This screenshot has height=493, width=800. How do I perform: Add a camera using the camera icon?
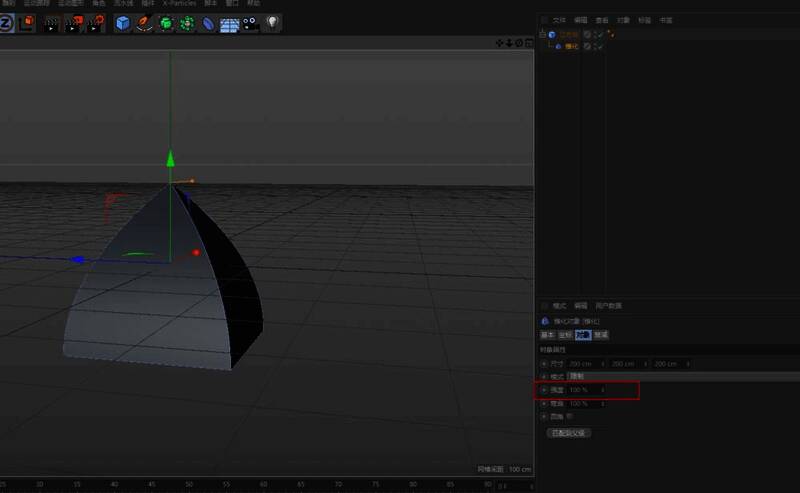pos(250,23)
